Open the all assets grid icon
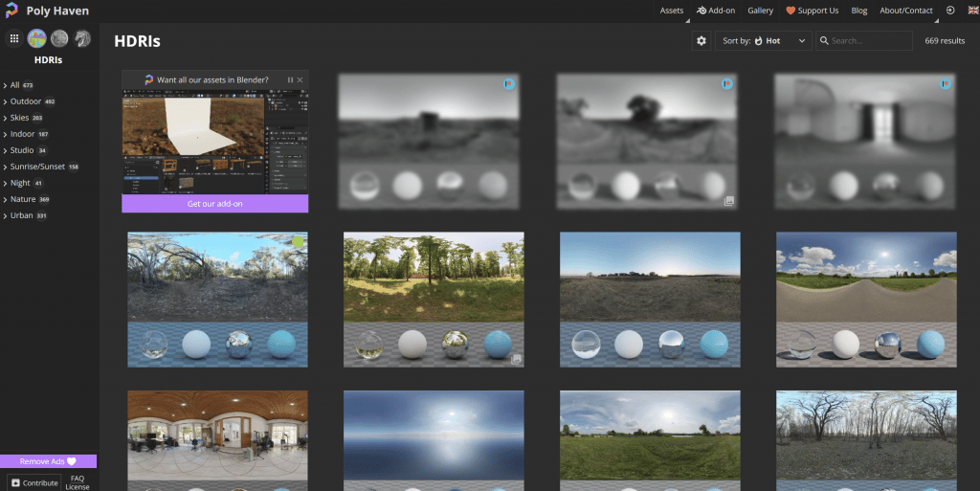The width and height of the screenshot is (980, 491). [13, 38]
